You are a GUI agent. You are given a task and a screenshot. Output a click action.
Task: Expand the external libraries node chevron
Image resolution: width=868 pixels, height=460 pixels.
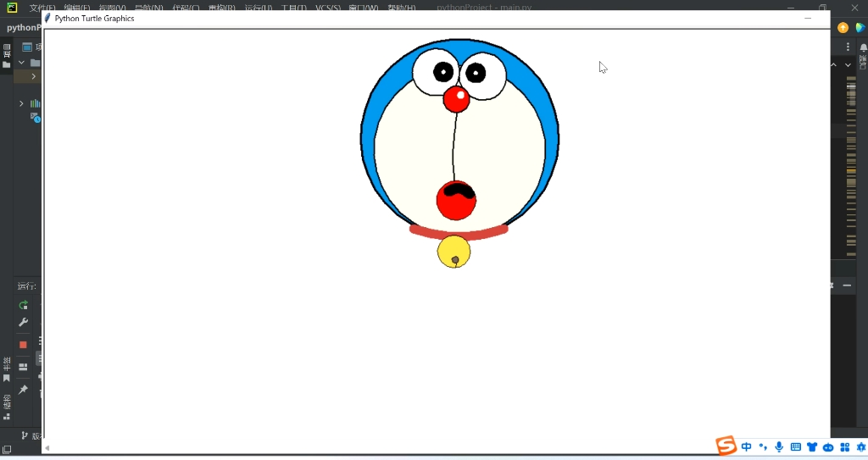pyautogui.click(x=21, y=103)
